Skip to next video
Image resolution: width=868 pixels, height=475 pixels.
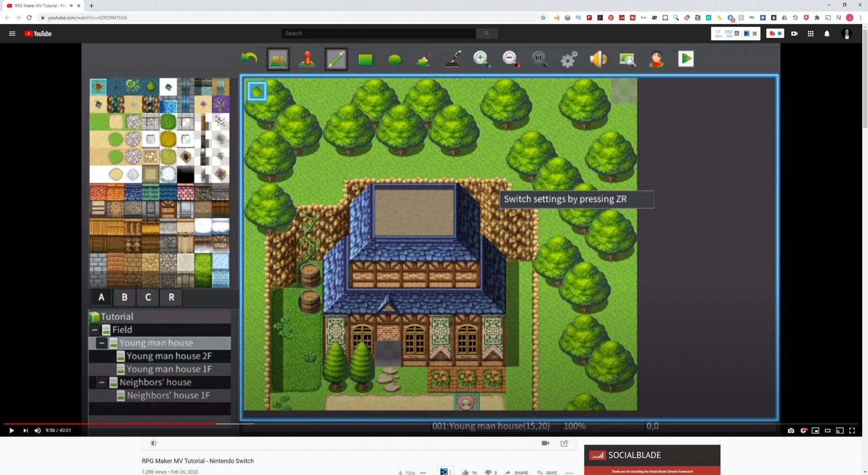point(25,431)
